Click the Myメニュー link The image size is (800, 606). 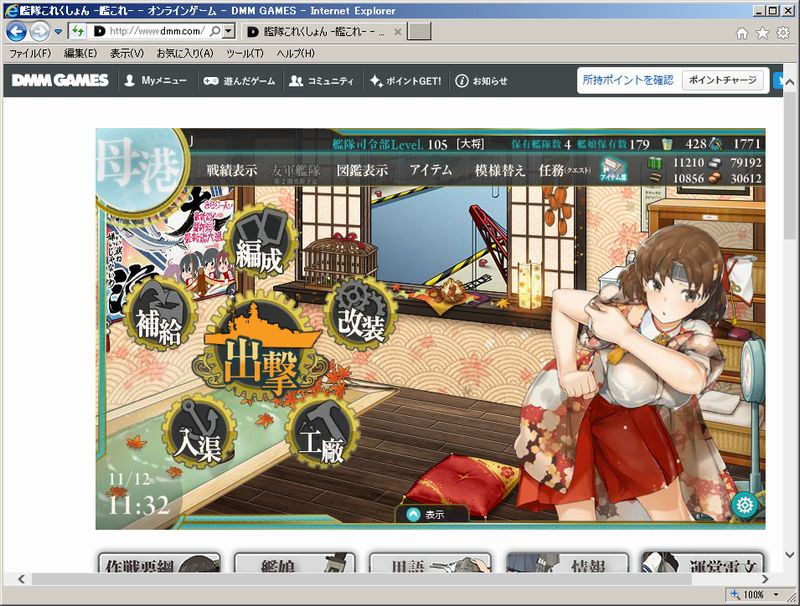(156, 81)
